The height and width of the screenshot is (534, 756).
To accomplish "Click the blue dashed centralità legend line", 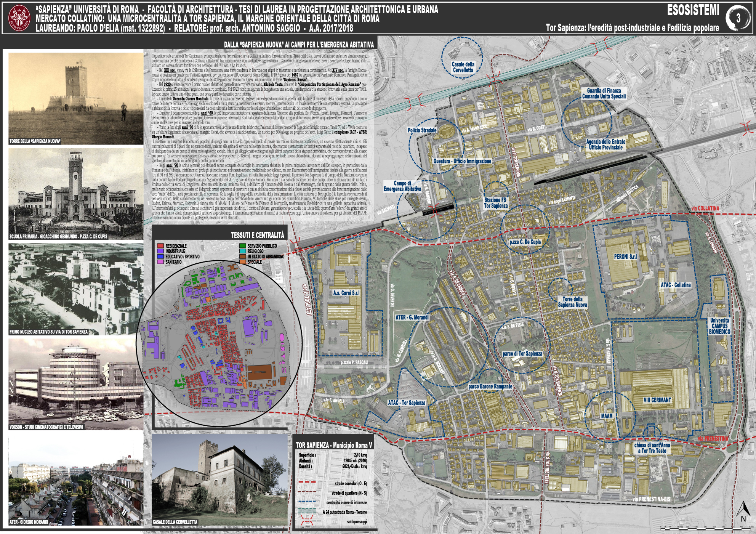I will tap(307, 502).
